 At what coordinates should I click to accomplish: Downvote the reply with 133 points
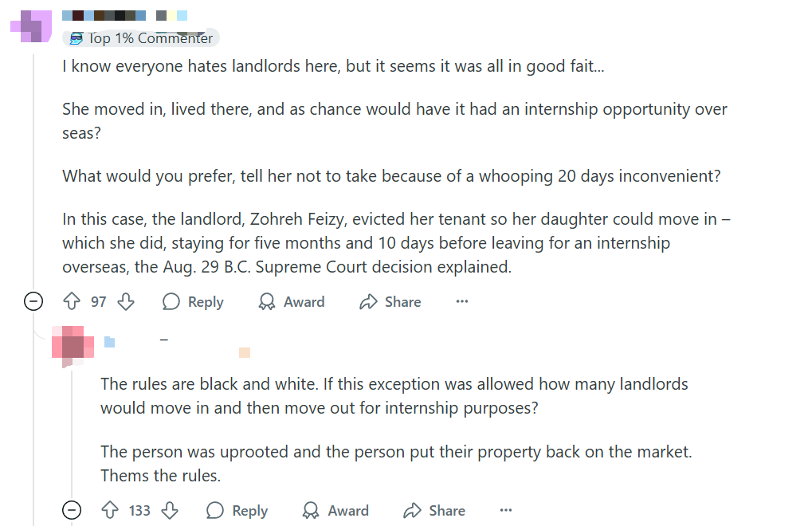[170, 511]
